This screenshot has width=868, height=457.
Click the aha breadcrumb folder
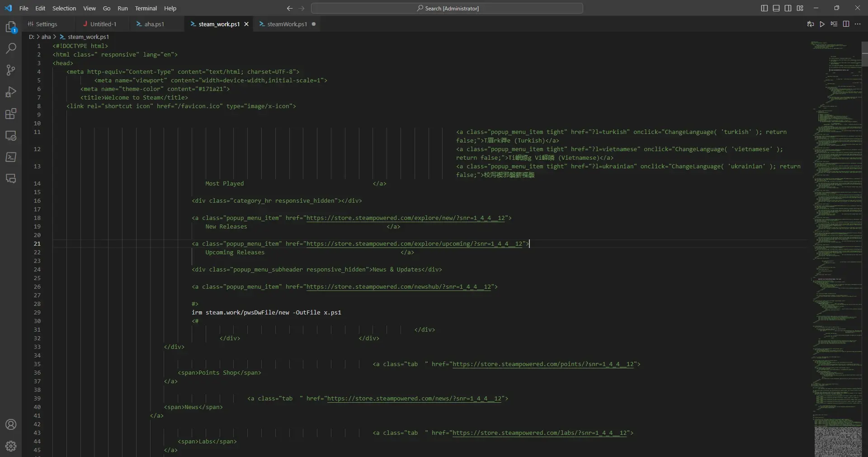(46, 37)
